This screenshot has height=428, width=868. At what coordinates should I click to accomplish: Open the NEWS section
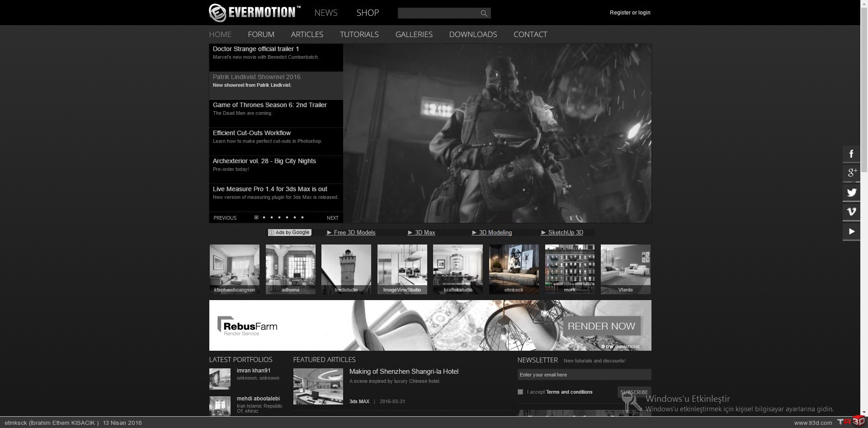point(326,13)
